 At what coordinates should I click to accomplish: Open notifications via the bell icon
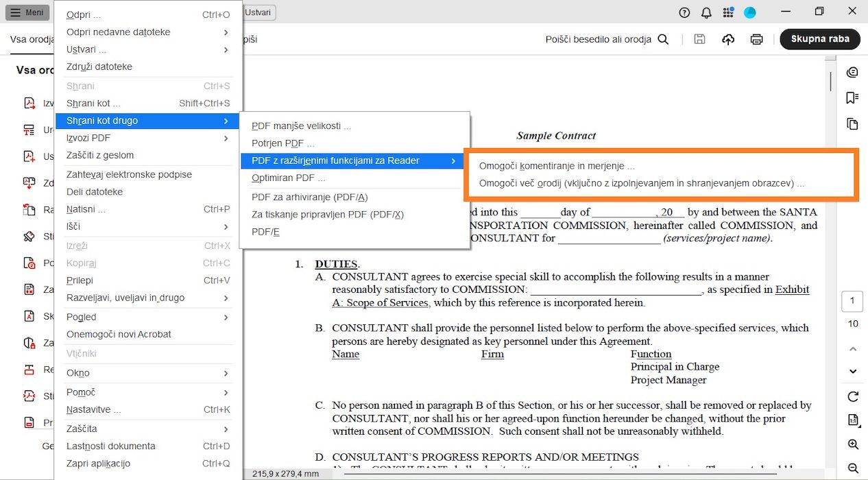tap(706, 12)
